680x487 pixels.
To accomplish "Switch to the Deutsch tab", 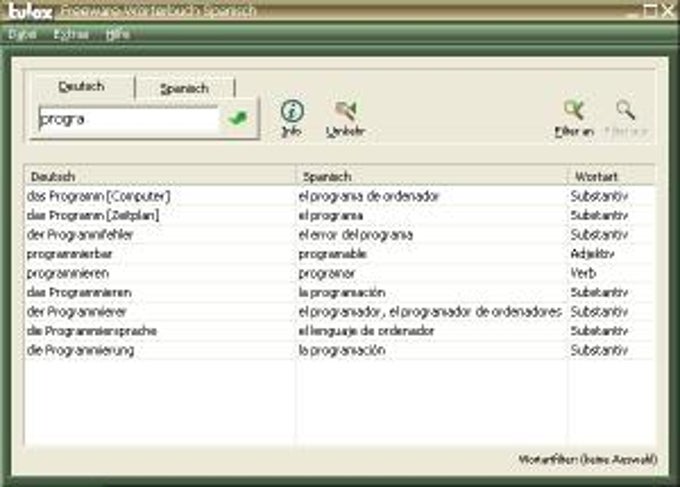I will pos(82,86).
